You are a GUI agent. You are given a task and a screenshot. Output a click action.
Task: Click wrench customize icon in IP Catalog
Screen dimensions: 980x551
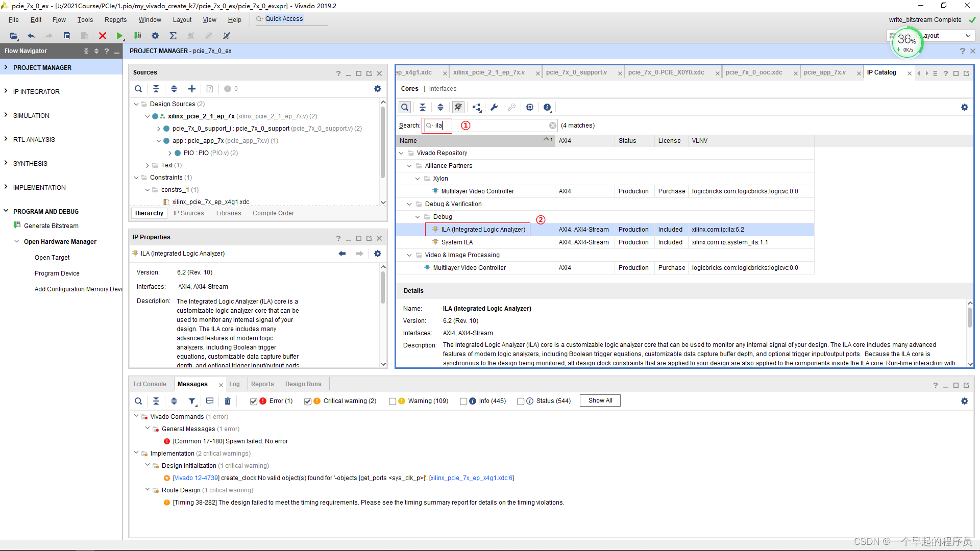click(494, 107)
